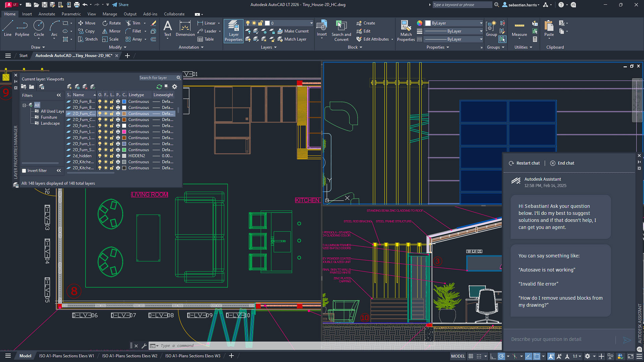Screen dimensions: 644x362
Task: Toggle grid display in the status bar
Action: point(471,356)
